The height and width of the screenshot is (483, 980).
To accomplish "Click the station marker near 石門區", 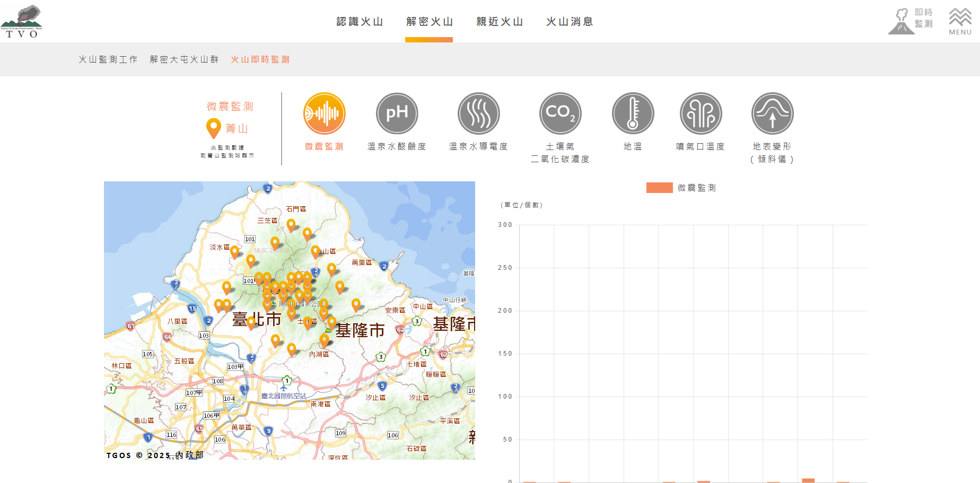I will point(291,225).
